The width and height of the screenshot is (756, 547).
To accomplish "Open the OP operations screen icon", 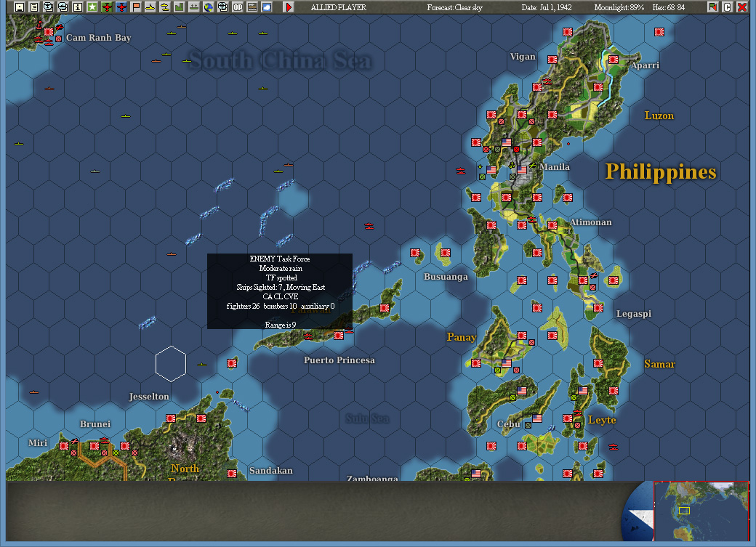I will coord(238,7).
